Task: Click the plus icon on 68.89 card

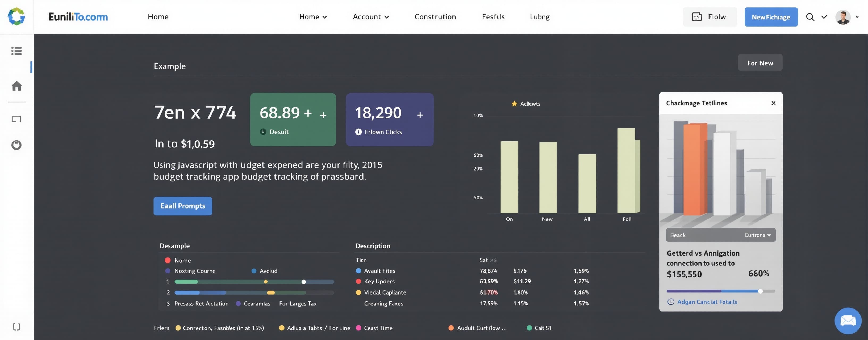Action: 323,115
